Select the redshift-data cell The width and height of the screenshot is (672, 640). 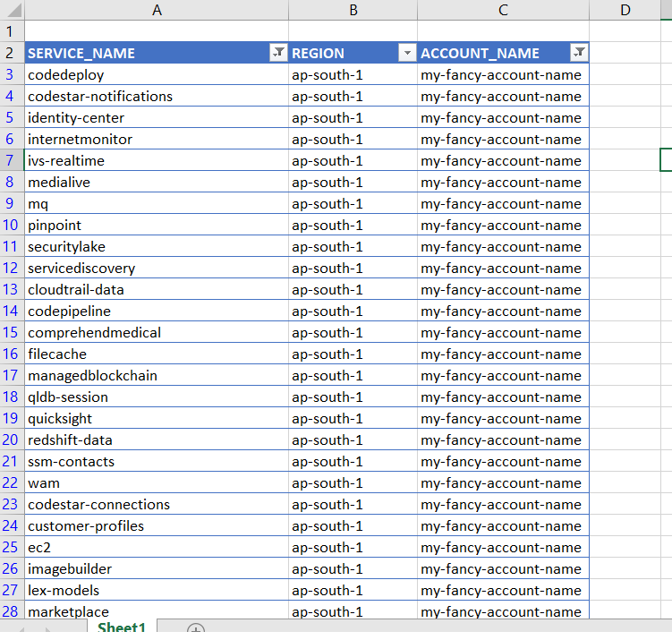pos(157,439)
